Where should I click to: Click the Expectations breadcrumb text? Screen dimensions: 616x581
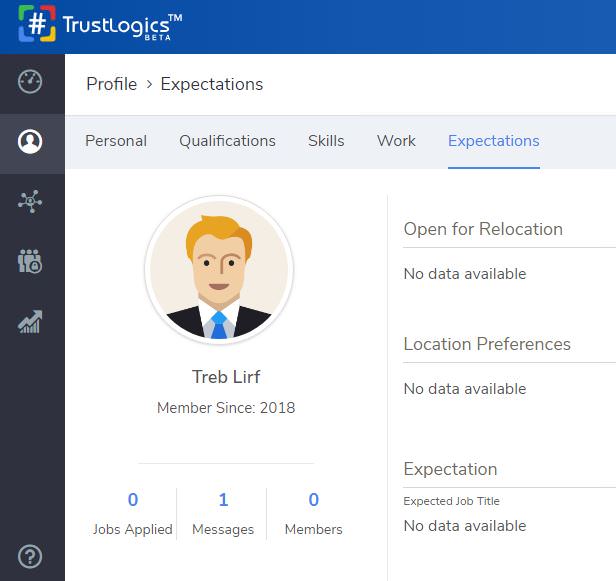212,84
